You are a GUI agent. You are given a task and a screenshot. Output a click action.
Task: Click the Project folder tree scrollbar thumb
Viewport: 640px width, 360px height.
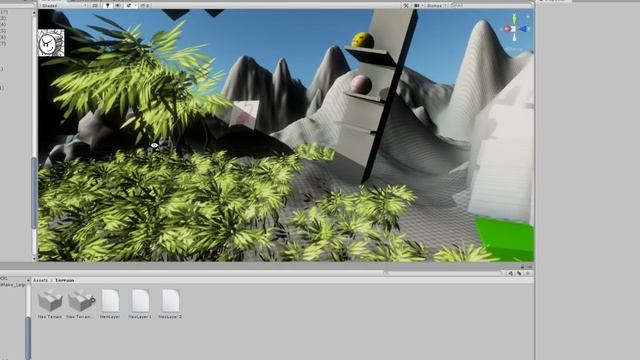(28, 338)
